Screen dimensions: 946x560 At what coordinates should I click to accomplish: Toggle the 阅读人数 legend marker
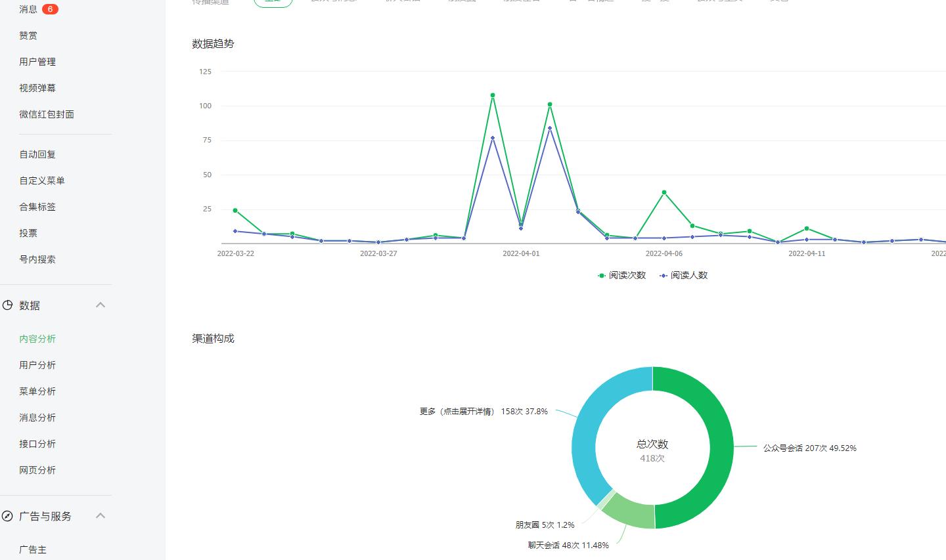[x=664, y=276]
